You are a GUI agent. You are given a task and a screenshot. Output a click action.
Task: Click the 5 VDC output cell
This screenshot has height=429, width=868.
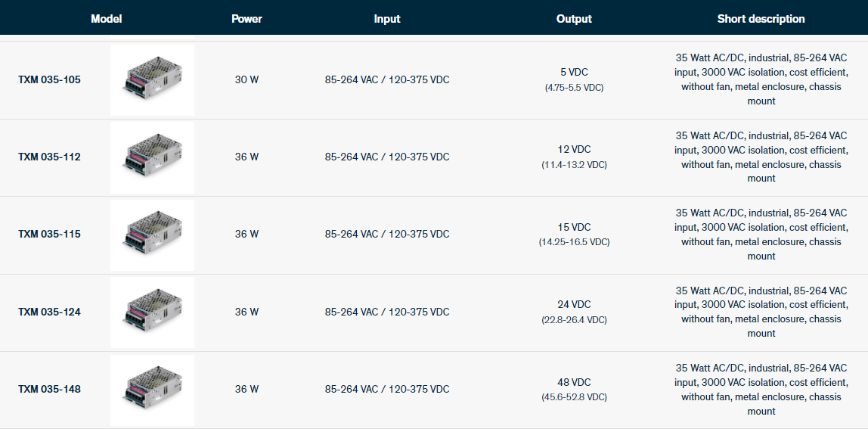[574, 73]
